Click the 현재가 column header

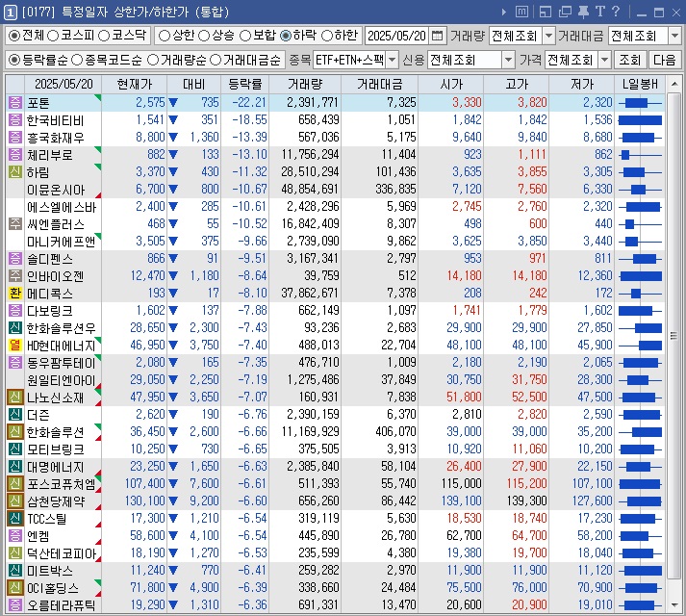point(134,84)
